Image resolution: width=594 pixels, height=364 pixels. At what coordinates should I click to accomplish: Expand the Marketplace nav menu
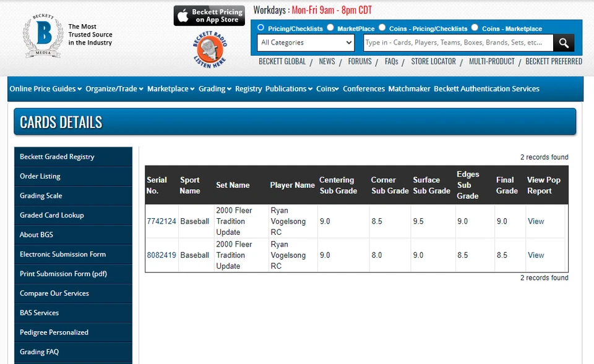171,89
